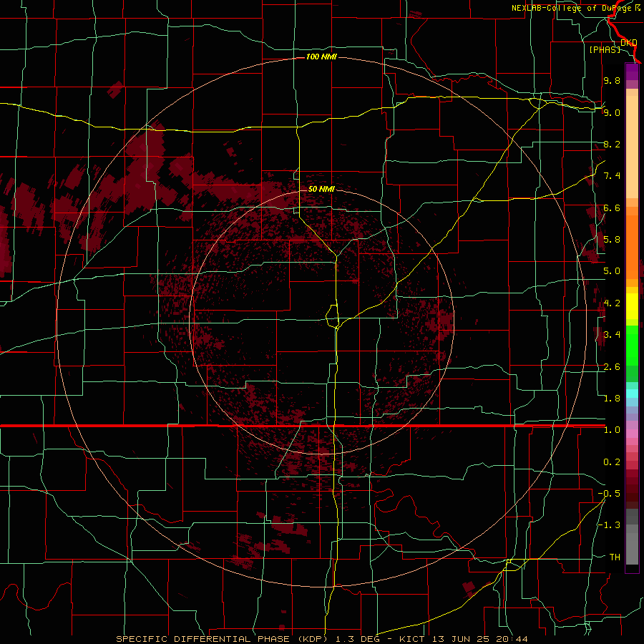Click the 8.2 value on color scale
644x644 pixels.
(x=612, y=144)
